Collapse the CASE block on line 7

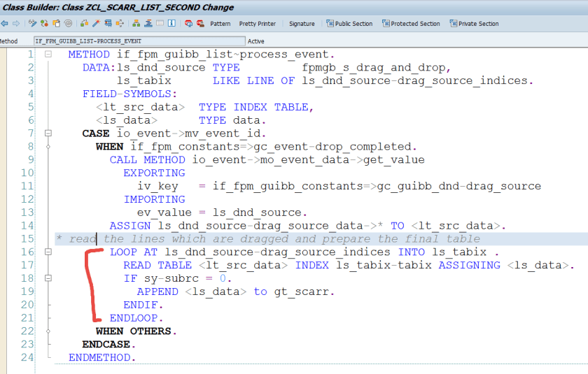(48, 134)
